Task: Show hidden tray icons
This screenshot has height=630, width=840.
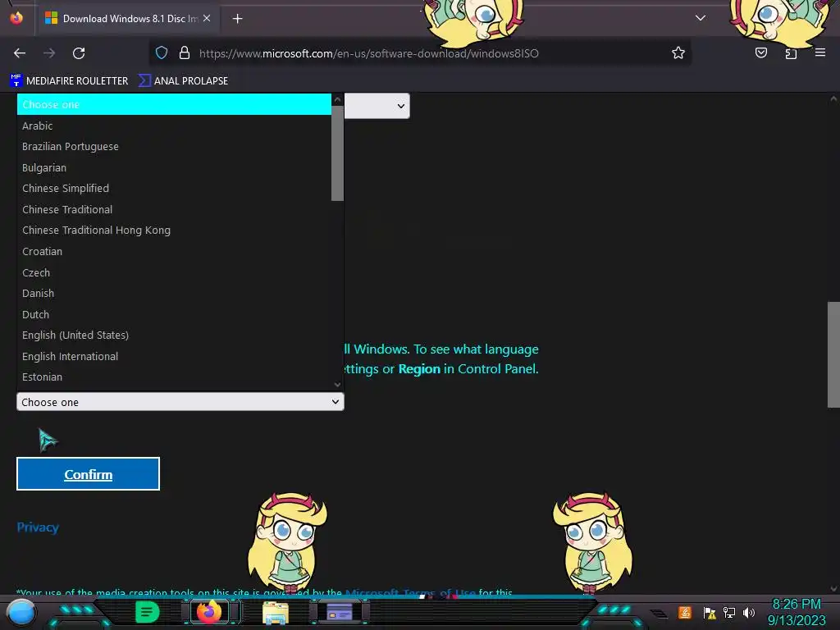Action: click(659, 614)
